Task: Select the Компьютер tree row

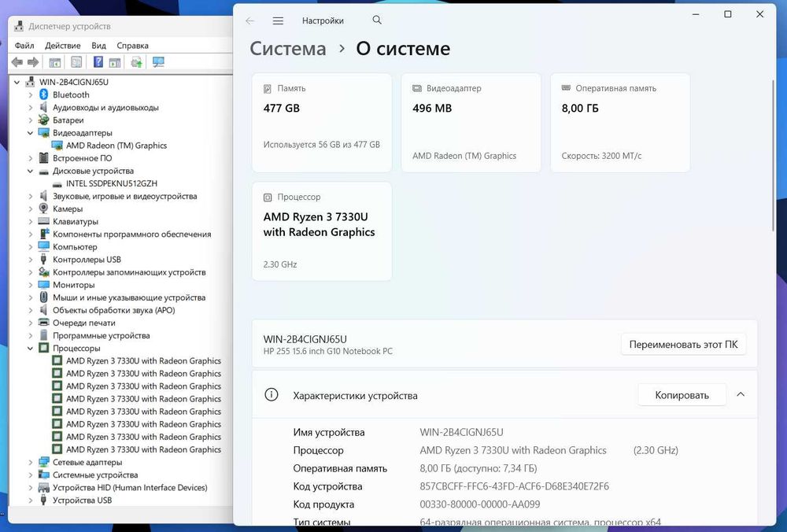Action: coord(75,246)
